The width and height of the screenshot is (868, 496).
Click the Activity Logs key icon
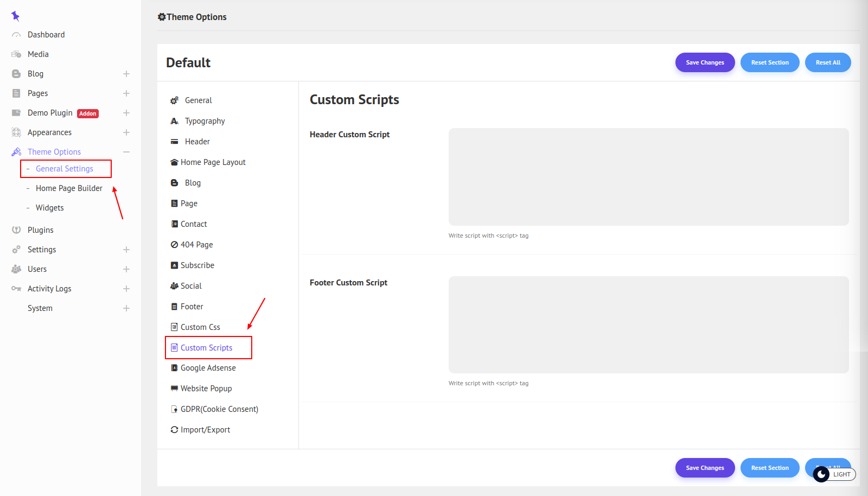click(x=16, y=289)
